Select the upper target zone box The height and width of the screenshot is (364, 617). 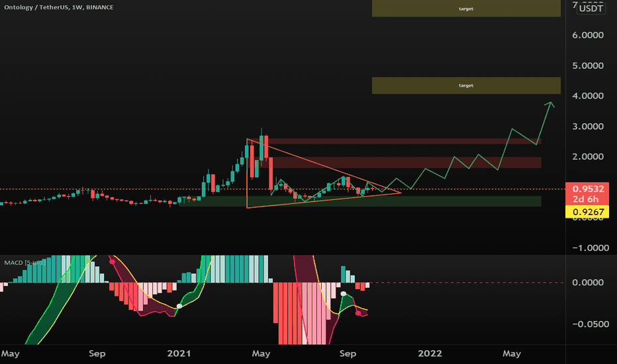[466, 8]
